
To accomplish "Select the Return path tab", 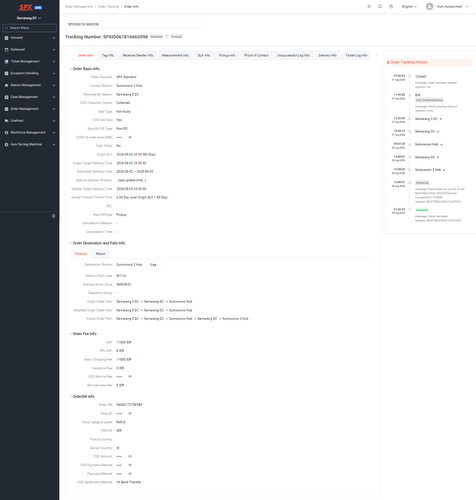I will point(100,254).
